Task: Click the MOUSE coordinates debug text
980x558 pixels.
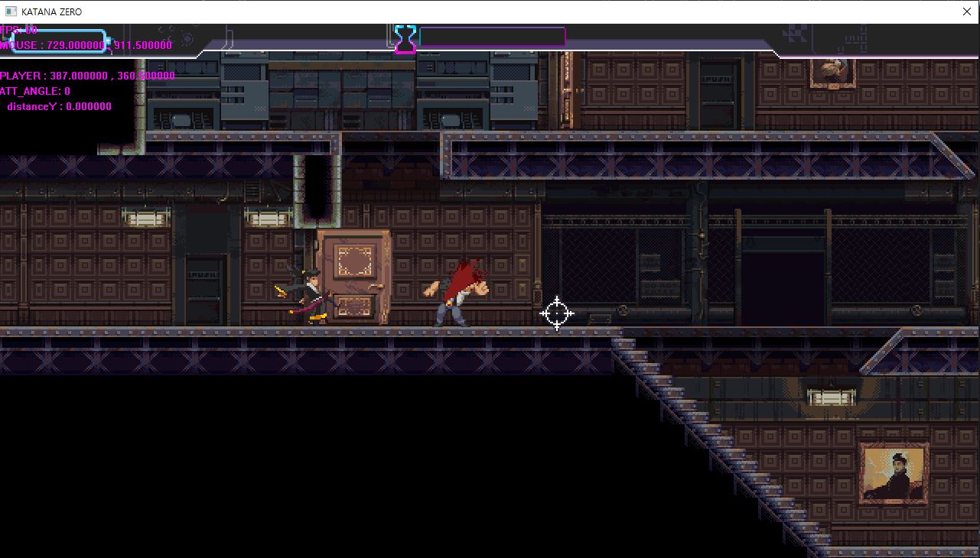Action: (x=86, y=45)
